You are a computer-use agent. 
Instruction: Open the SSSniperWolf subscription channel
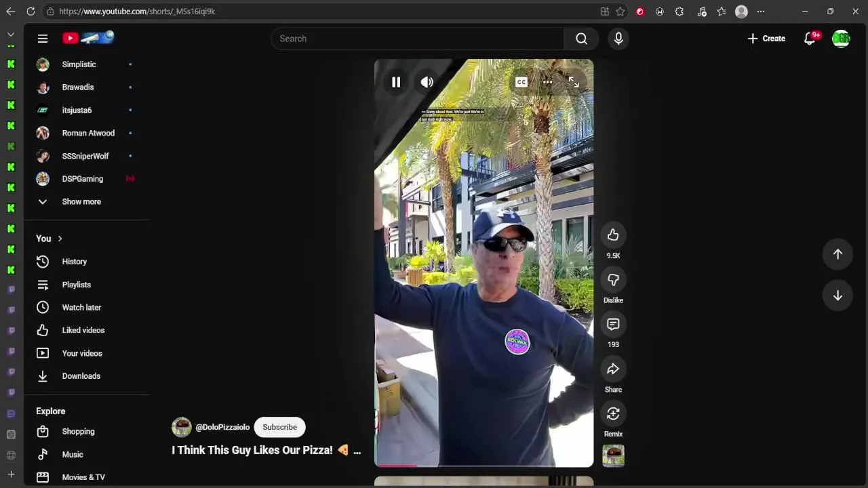(86, 157)
